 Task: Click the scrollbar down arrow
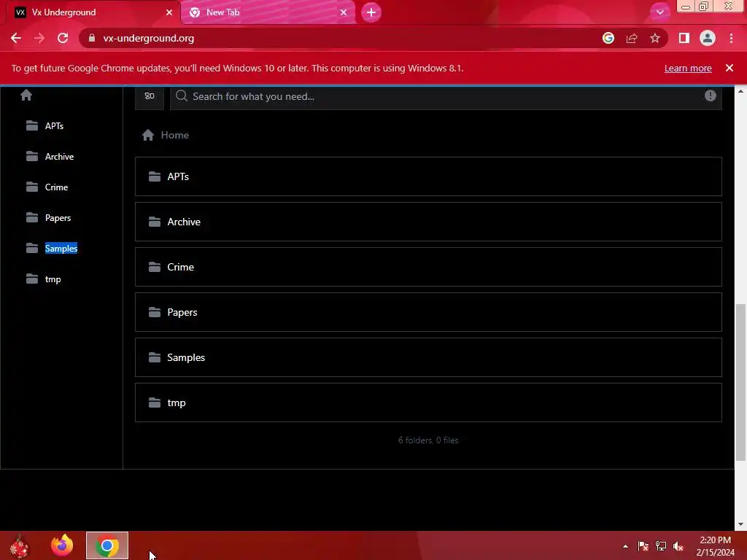[740, 524]
